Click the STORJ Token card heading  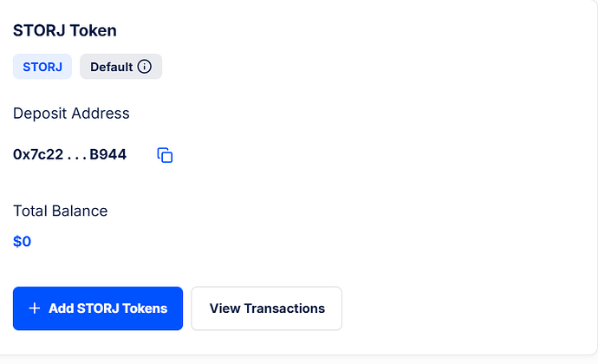(x=65, y=30)
